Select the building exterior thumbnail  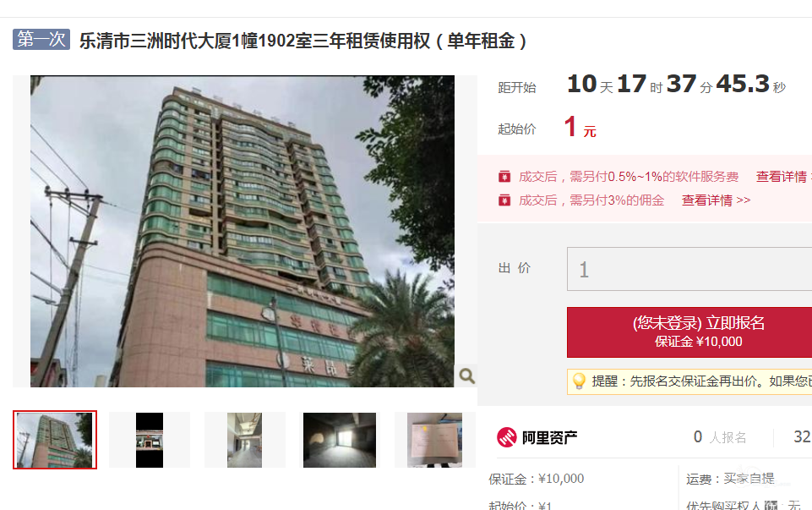(55, 440)
